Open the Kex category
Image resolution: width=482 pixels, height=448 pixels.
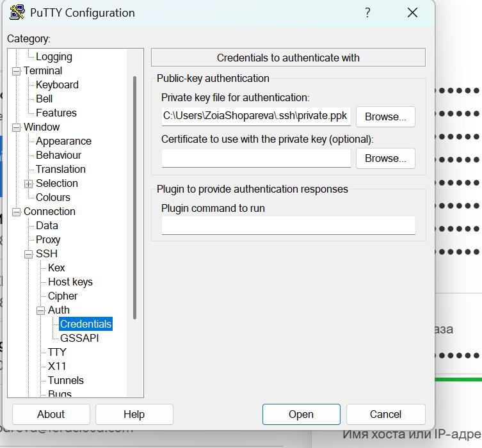(56, 268)
